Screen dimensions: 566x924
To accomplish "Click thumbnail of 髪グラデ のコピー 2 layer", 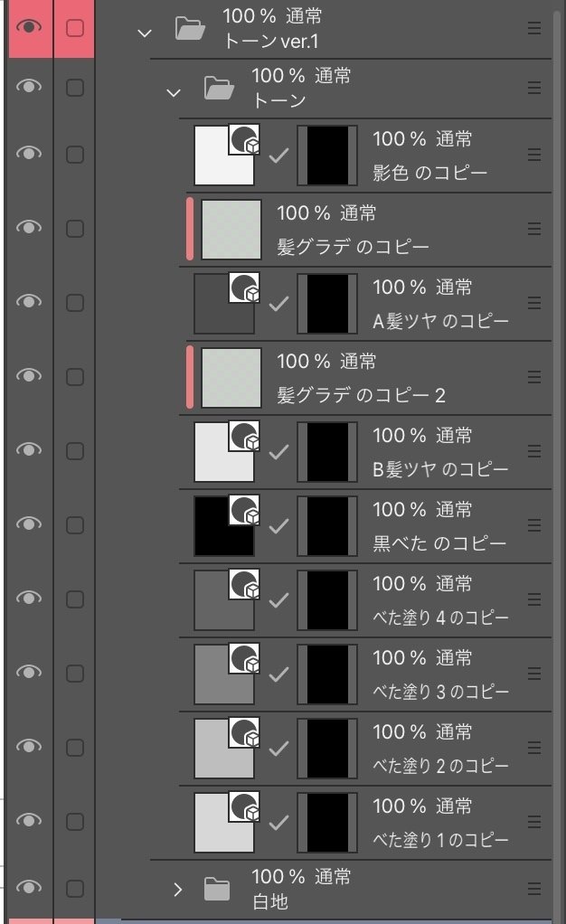I will (231, 377).
